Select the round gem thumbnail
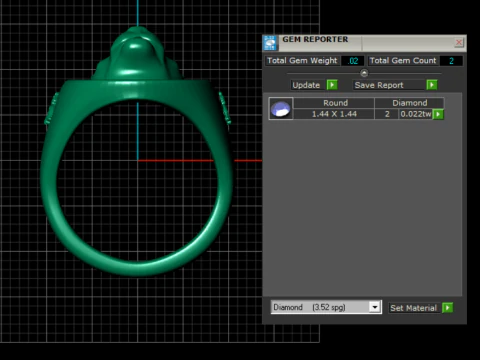Image resolution: width=480 pixels, height=360 pixels. (281, 108)
